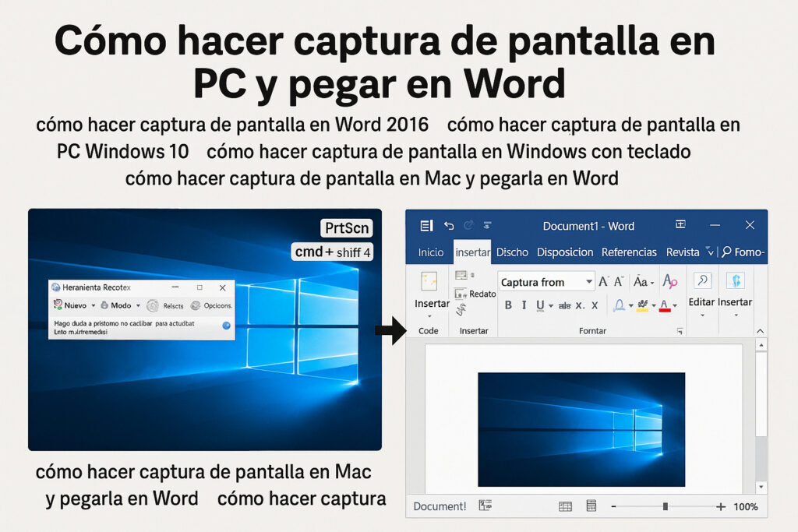Screen dimensions: 798x532
Task: Click the pasted Windows screenshot image in the document
Action: click(581, 429)
